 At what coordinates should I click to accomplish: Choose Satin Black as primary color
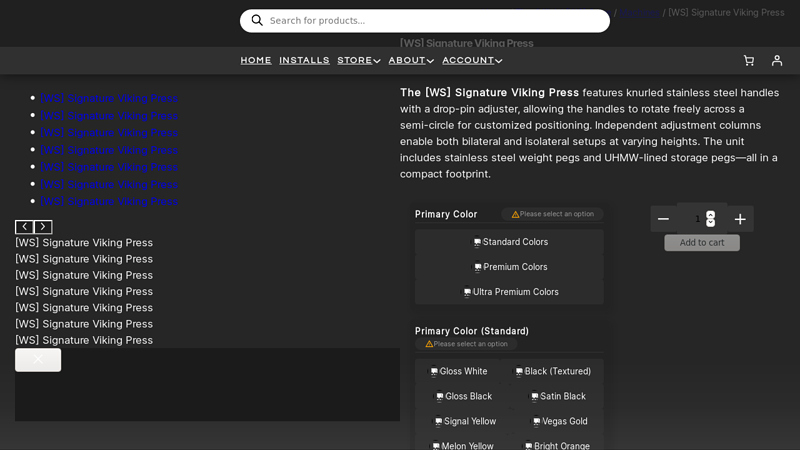pyautogui.click(x=558, y=396)
